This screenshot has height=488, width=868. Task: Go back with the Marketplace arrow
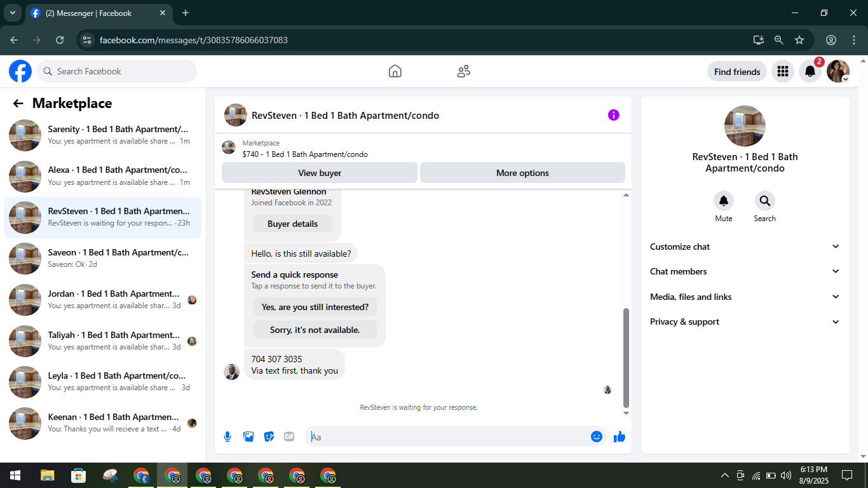(x=18, y=104)
